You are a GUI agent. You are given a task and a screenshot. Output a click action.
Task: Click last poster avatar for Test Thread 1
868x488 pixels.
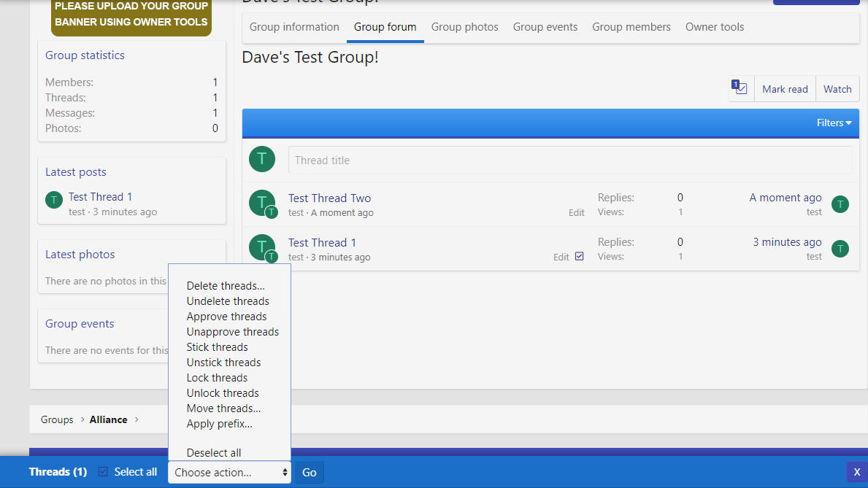point(840,249)
